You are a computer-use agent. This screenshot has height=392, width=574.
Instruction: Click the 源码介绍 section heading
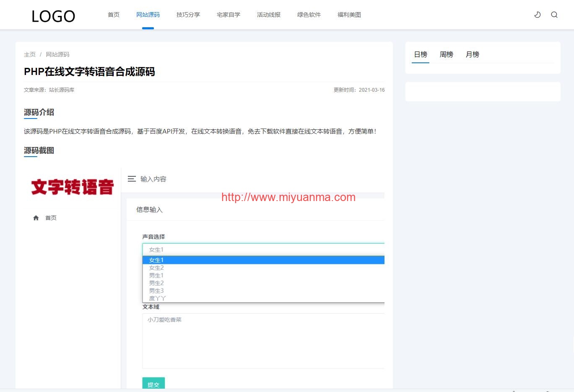[39, 112]
